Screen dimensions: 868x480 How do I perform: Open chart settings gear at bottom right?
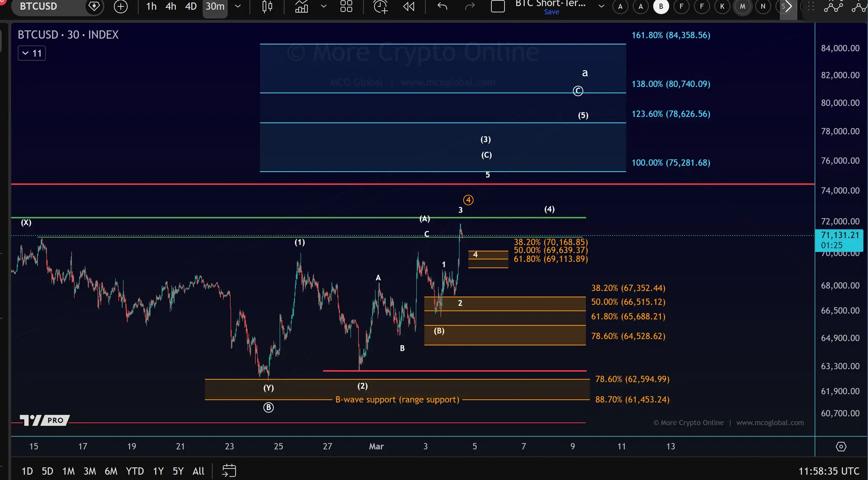point(841,447)
